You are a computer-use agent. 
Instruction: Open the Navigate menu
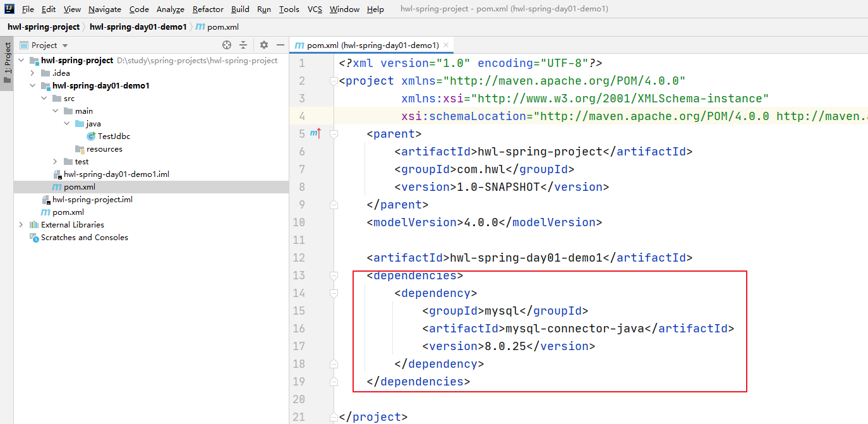pyautogui.click(x=105, y=9)
